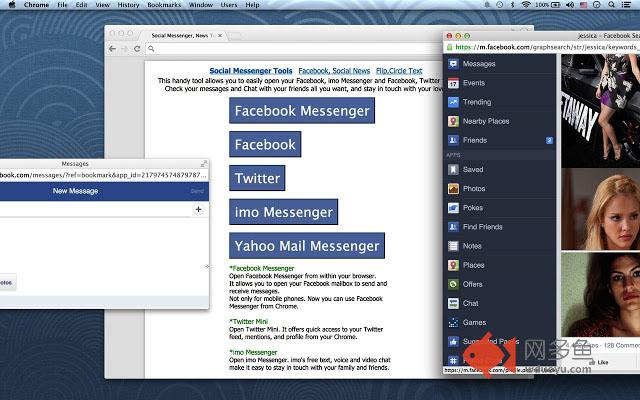The height and width of the screenshot is (400, 640).
Task: Open Wi-Fi status in macOS menu bar
Action: pyautogui.click(x=526, y=5)
